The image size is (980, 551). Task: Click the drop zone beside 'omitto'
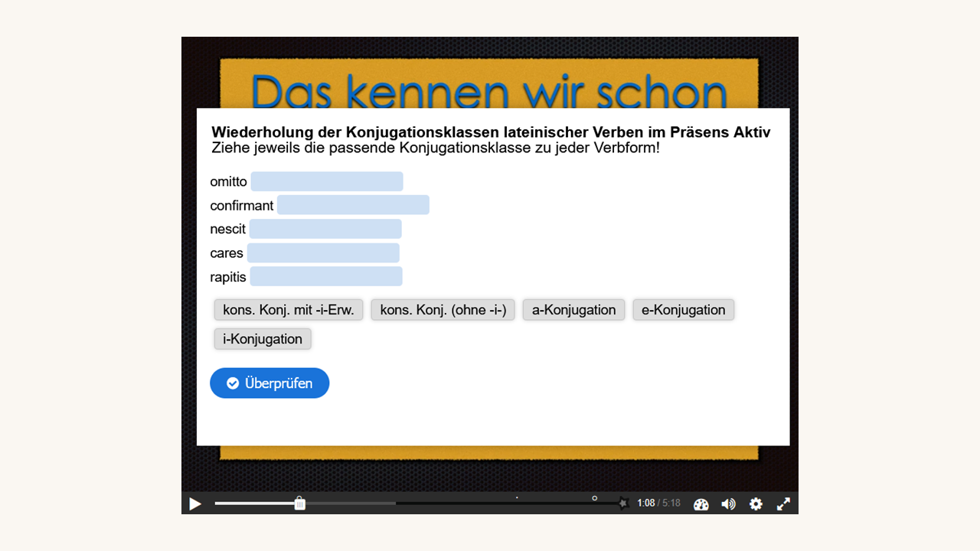pyautogui.click(x=327, y=181)
